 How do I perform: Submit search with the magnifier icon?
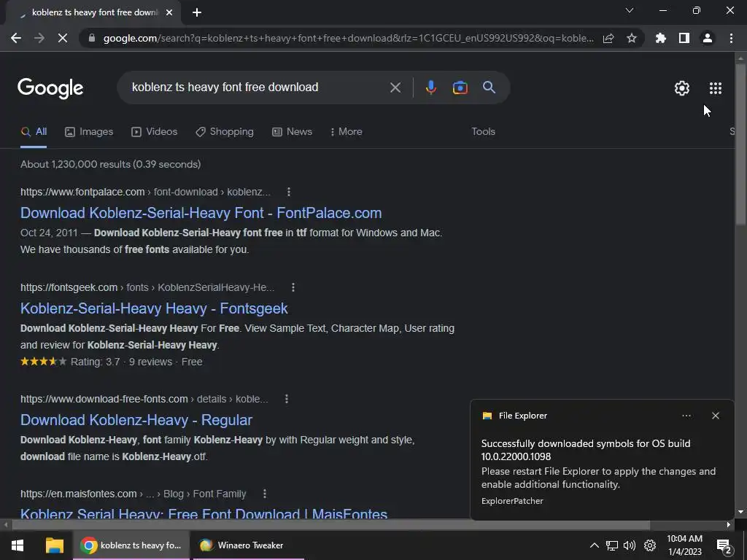[x=489, y=87]
